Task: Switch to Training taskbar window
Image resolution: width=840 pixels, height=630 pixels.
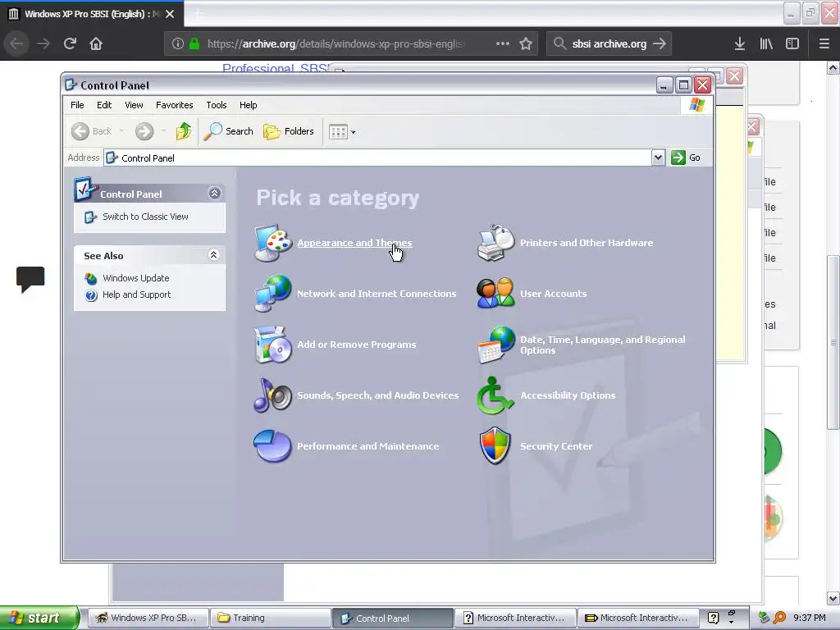Action: point(269,619)
